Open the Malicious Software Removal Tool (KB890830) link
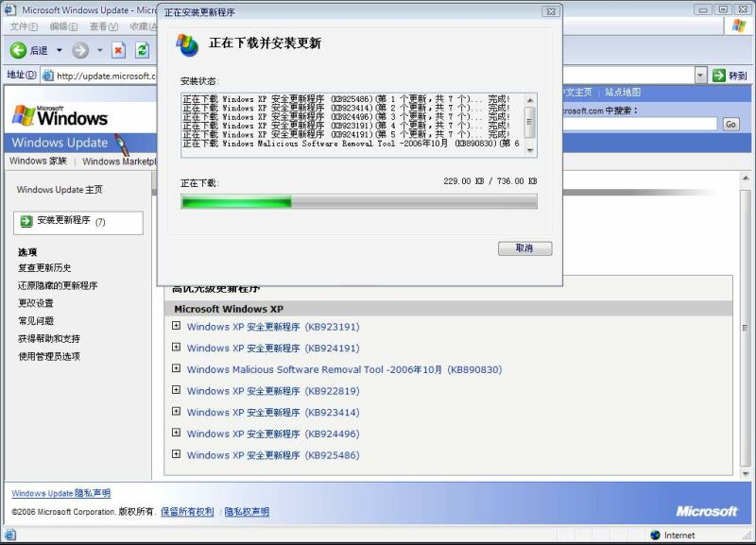 (x=344, y=369)
